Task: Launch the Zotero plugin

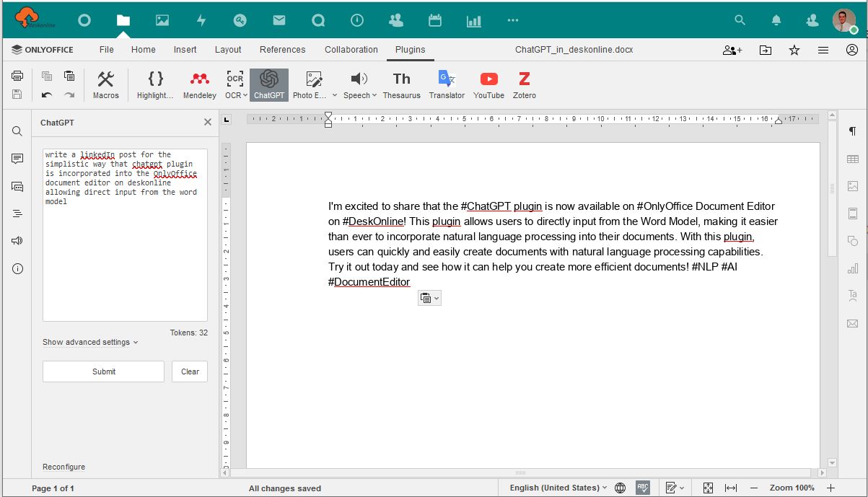Action: point(524,83)
